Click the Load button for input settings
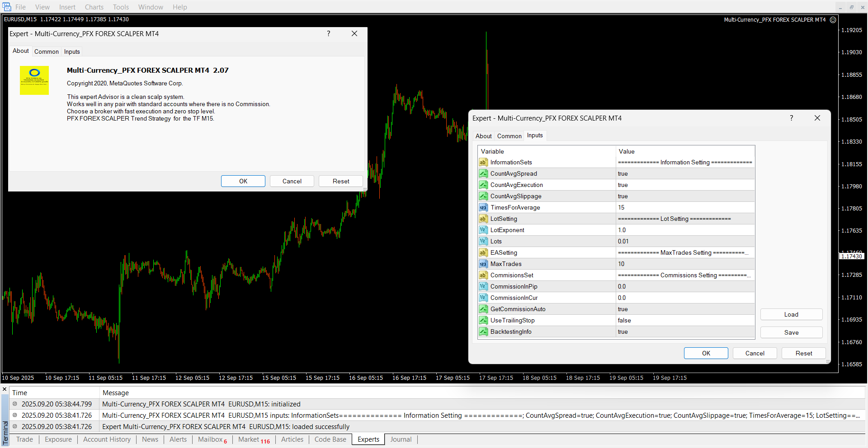The image size is (868, 448). pyautogui.click(x=791, y=314)
